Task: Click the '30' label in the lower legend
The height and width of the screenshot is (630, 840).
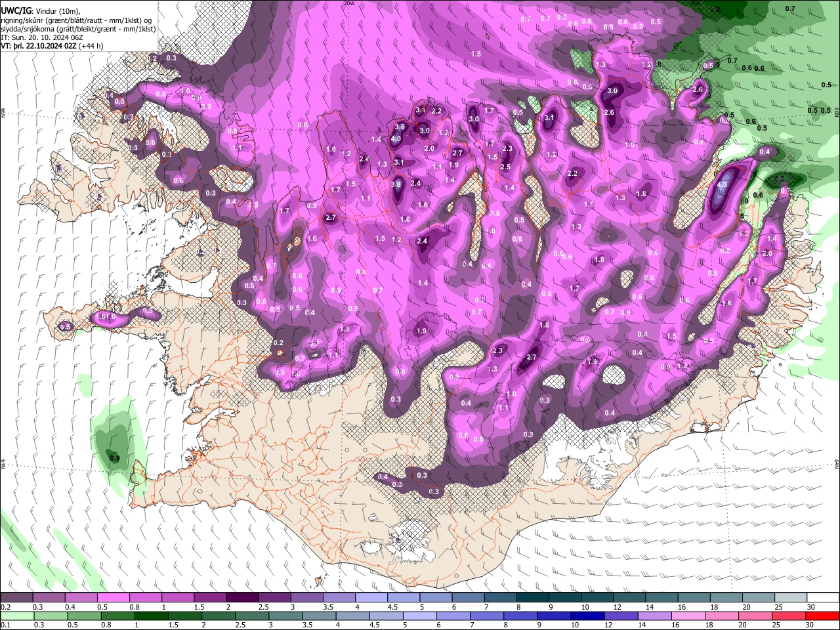Action: coord(810,625)
